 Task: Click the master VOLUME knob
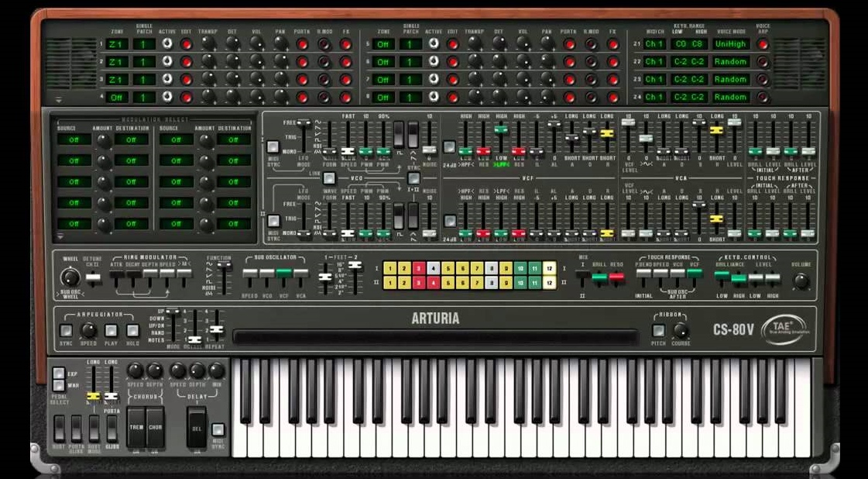(800, 279)
